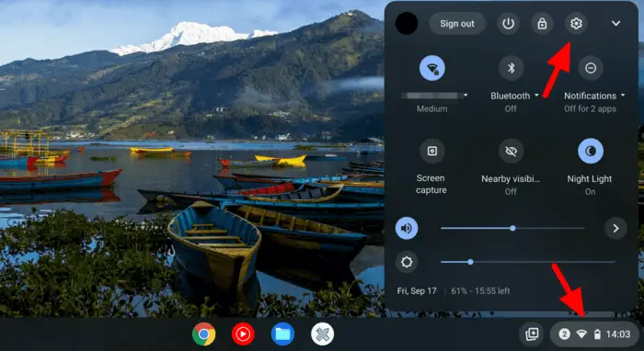The height and width of the screenshot is (351, 644).
Task: Click the status tray showing 14:03
Action: pos(594,334)
